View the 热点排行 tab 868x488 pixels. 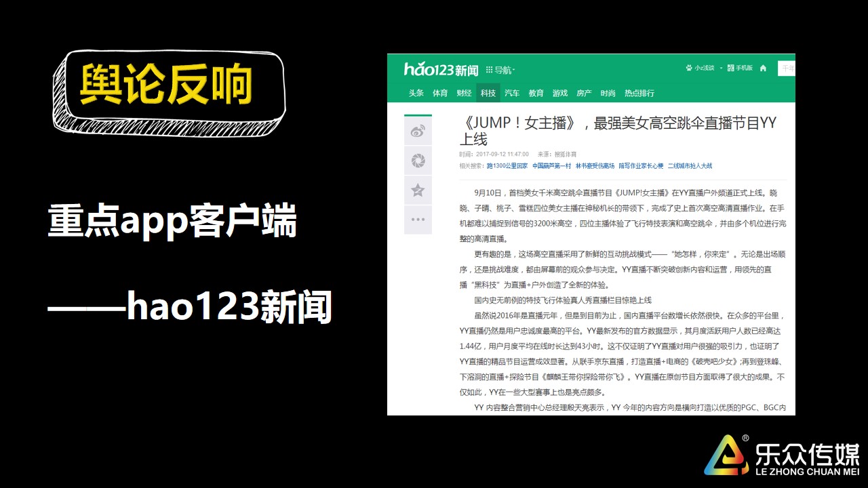click(x=639, y=93)
